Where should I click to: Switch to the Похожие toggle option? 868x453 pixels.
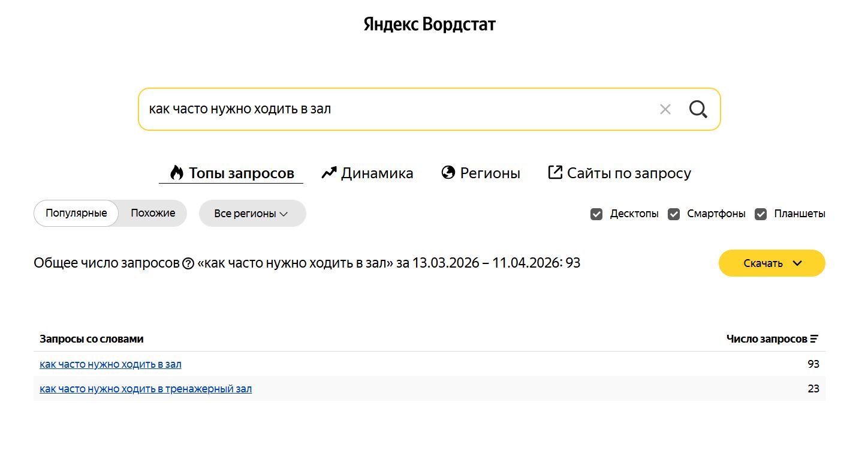[x=153, y=213]
